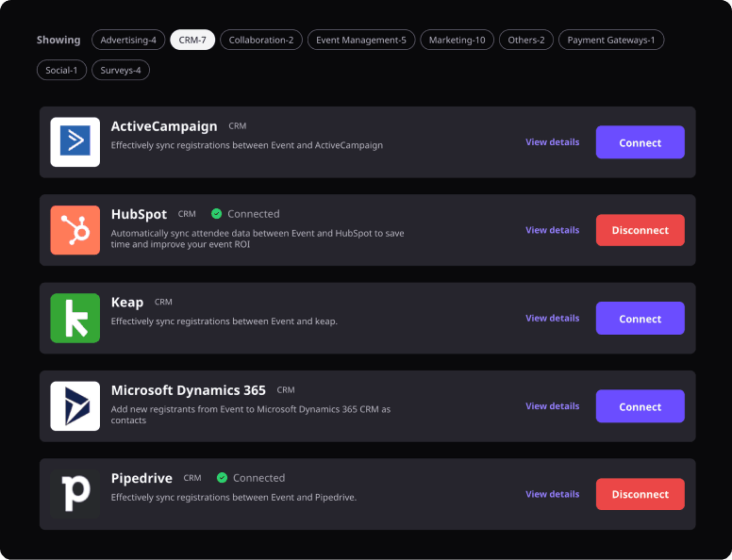Open Keap's View details link

point(552,318)
